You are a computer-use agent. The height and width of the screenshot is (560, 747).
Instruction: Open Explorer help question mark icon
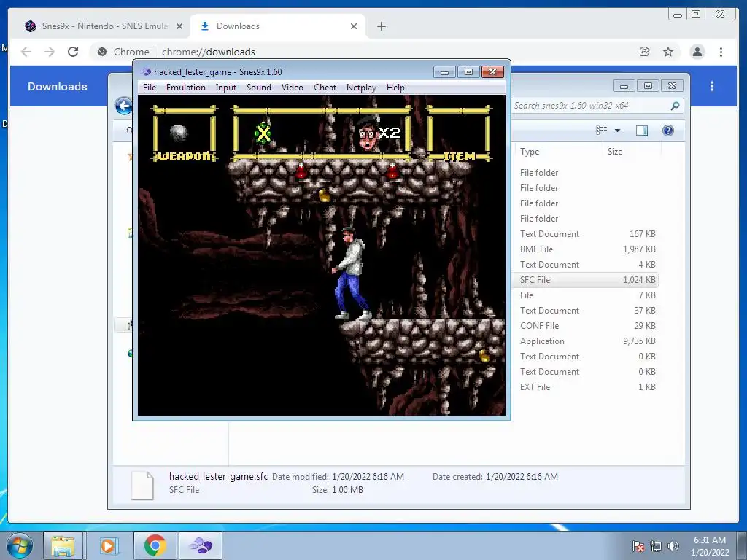click(668, 131)
